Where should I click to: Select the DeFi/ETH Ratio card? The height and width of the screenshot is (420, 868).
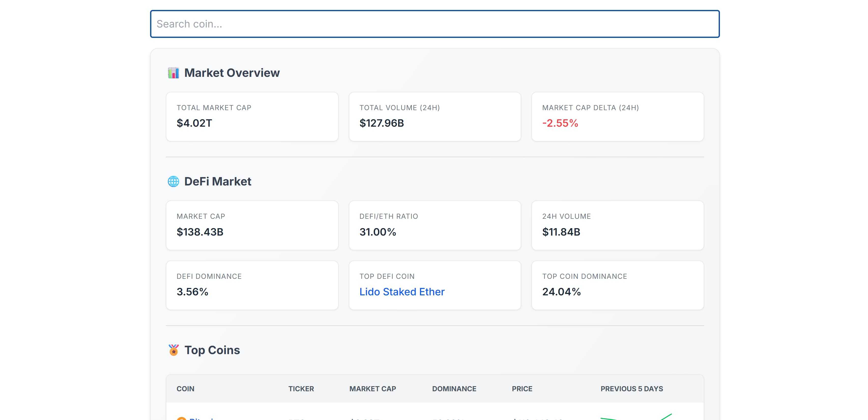[x=435, y=225]
